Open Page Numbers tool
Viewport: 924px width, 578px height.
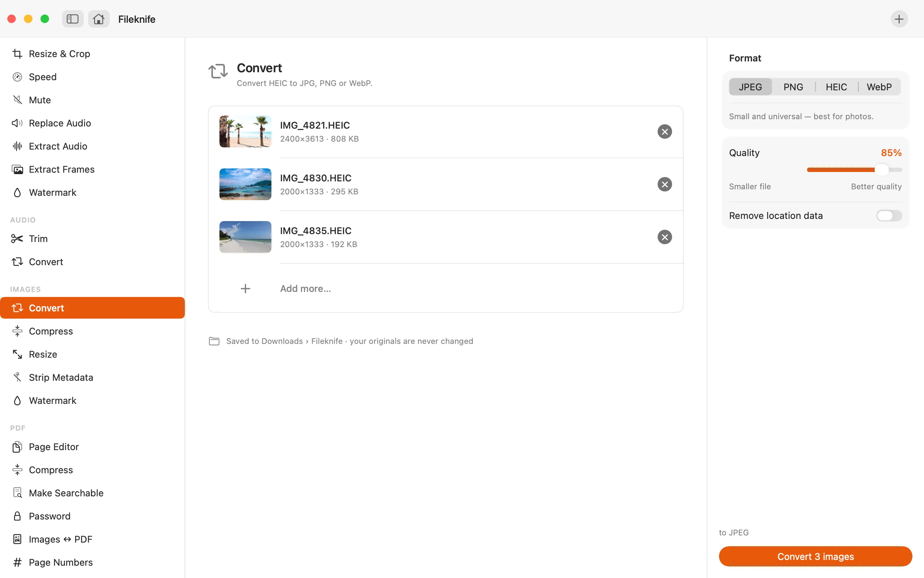92,563
